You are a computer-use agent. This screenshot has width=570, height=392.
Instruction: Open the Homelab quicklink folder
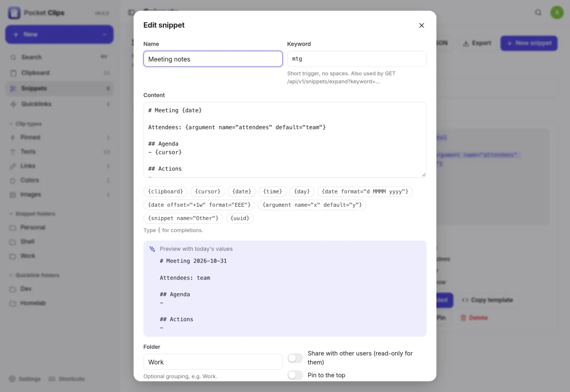(x=59, y=303)
